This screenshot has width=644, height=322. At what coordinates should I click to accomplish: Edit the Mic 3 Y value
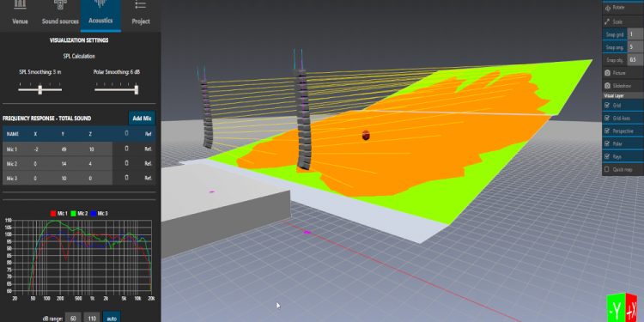coord(64,178)
